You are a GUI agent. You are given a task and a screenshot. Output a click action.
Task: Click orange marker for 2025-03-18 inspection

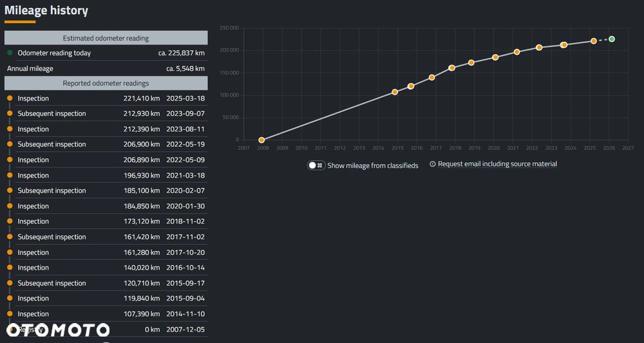coord(10,98)
